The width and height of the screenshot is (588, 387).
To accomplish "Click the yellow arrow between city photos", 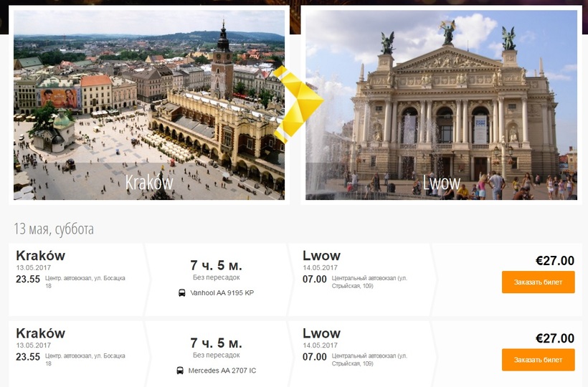I will point(298,105).
